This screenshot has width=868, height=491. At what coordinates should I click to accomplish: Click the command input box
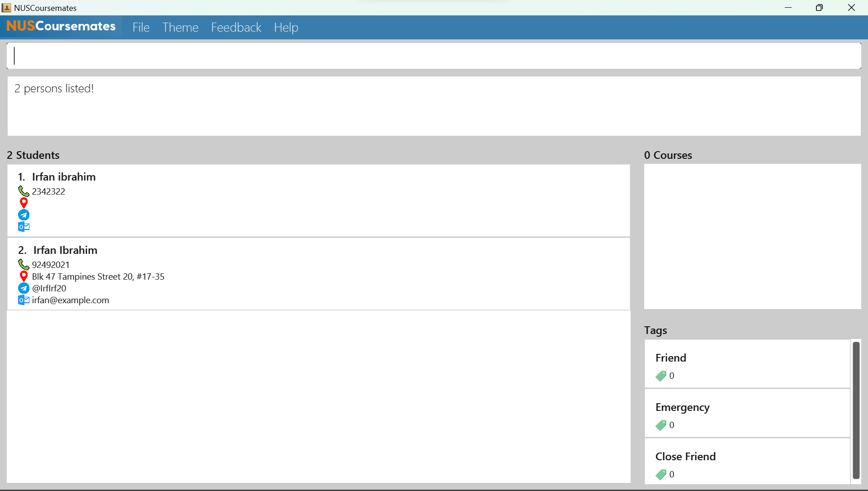(433, 56)
